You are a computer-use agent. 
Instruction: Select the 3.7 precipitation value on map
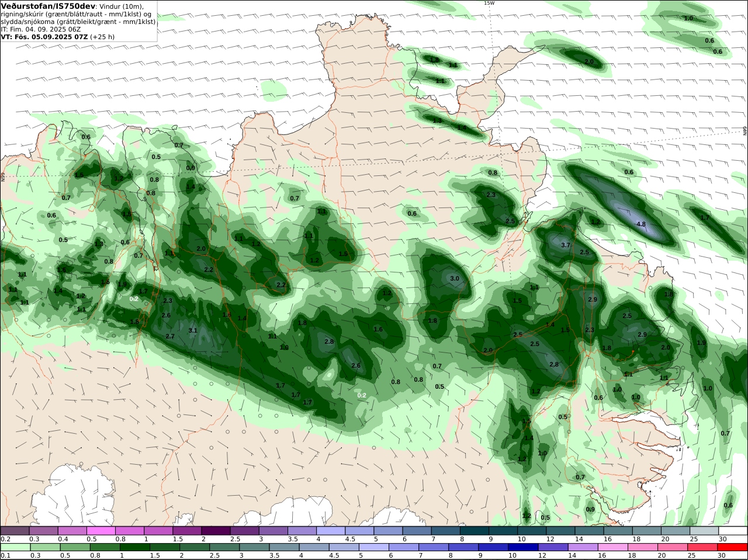click(566, 246)
